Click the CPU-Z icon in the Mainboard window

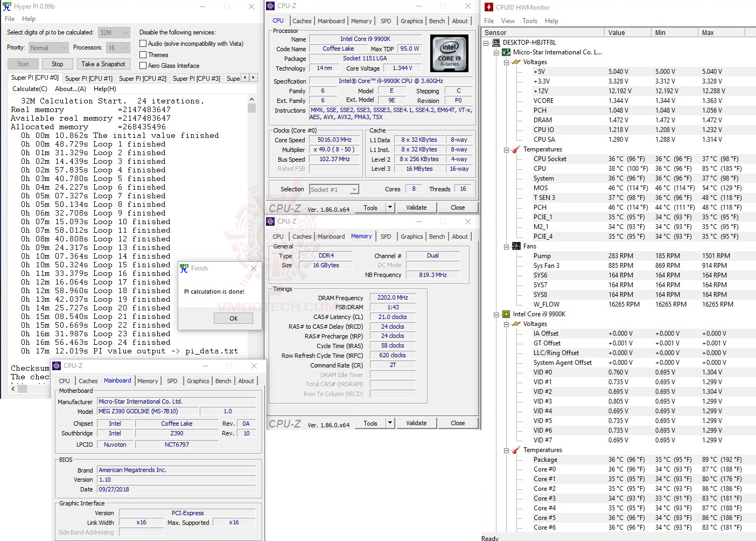click(x=56, y=365)
